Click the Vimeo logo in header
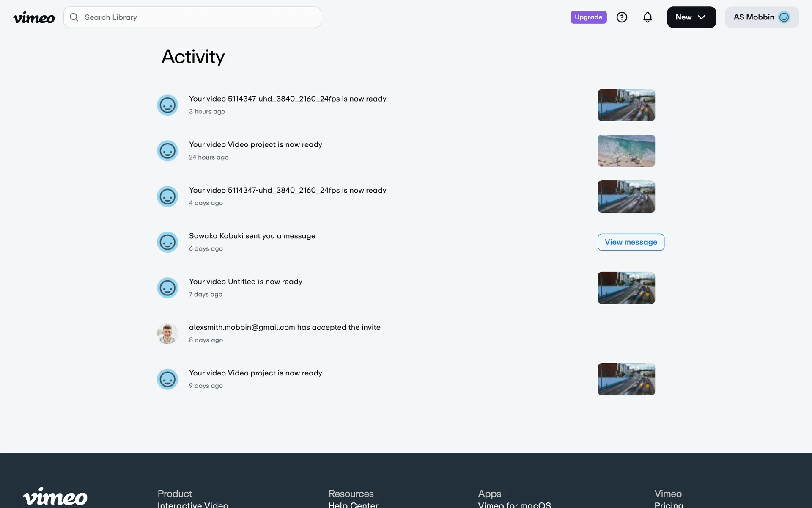Screen dimensions: 812x508 (x=34, y=17)
